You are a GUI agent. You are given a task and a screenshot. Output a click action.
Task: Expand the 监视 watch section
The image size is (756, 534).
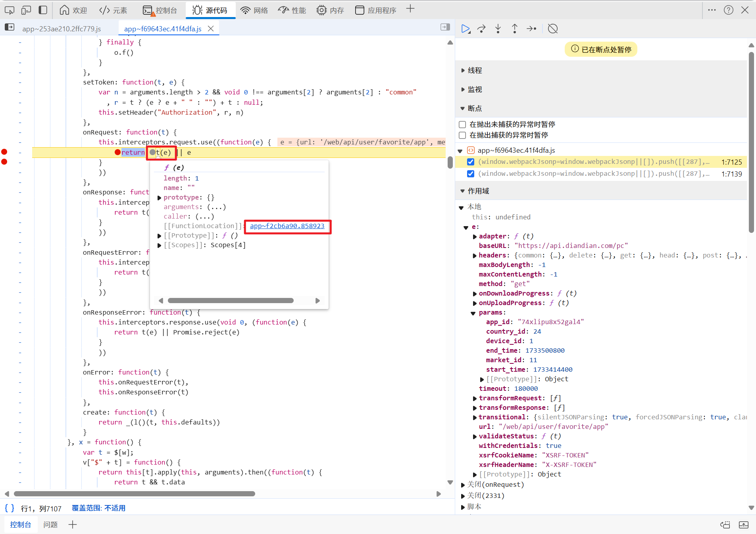[475, 89]
